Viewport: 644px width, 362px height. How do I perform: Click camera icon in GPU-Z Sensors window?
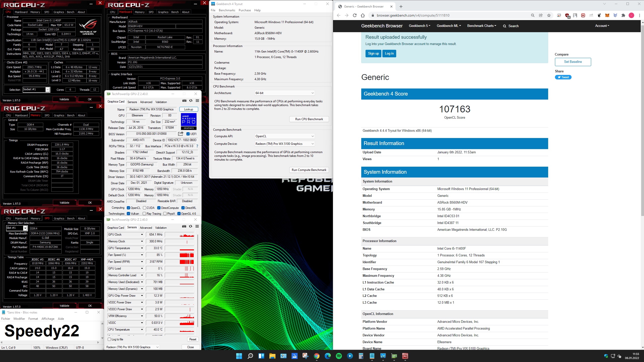184,227
